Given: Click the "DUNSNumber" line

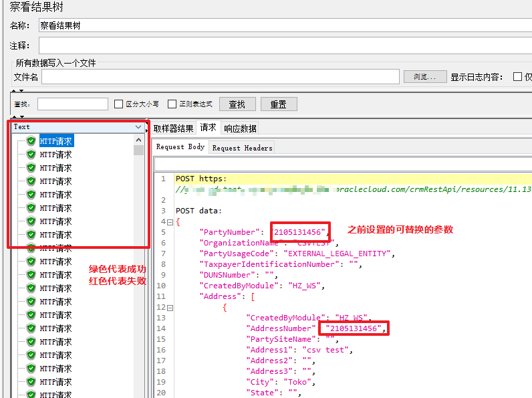Looking at the screenshot, I should (x=239, y=275).
